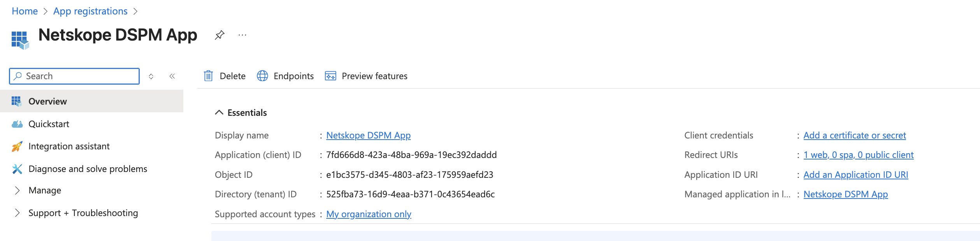980x241 pixels.
Task: Pin the Netskope DSPM App page
Action: [x=220, y=35]
